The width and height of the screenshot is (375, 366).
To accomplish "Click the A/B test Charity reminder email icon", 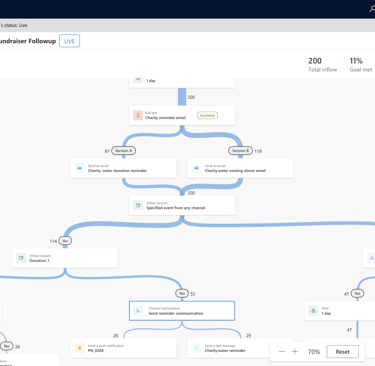I will [138, 115].
